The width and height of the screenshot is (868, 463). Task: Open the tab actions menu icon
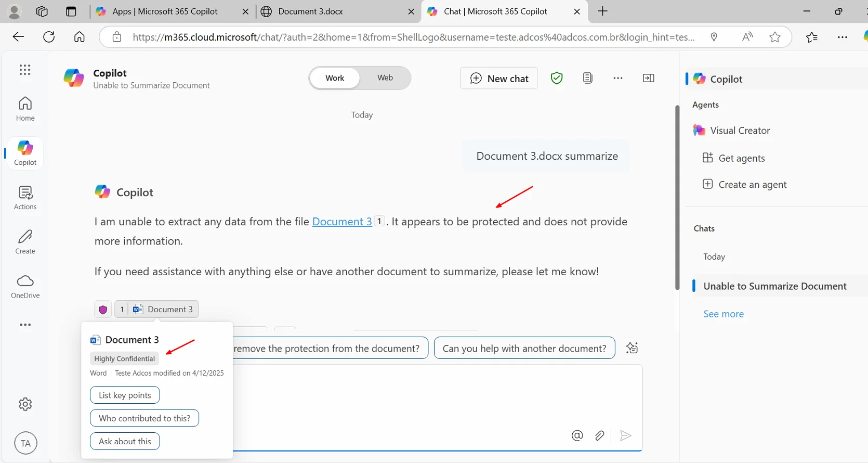click(x=71, y=11)
